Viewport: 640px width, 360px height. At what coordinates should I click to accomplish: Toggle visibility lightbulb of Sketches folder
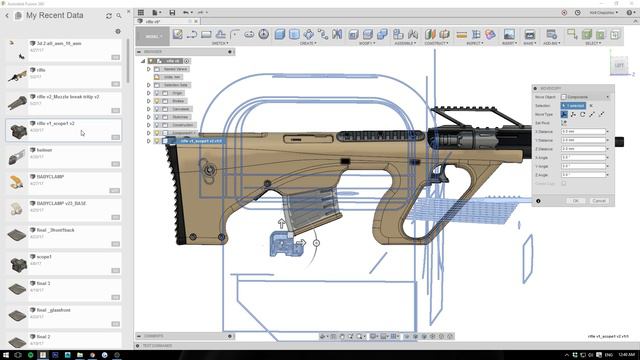click(157, 117)
